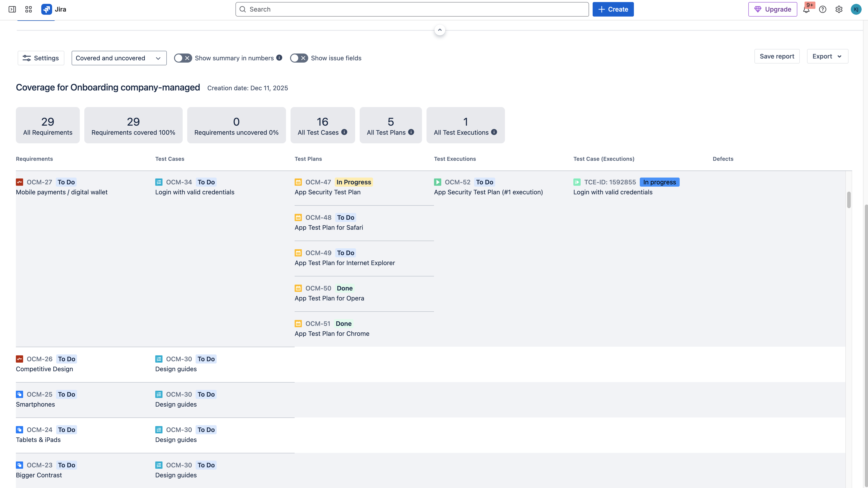Click the Defects column header
Screen dimensions: 868x488
(x=723, y=159)
